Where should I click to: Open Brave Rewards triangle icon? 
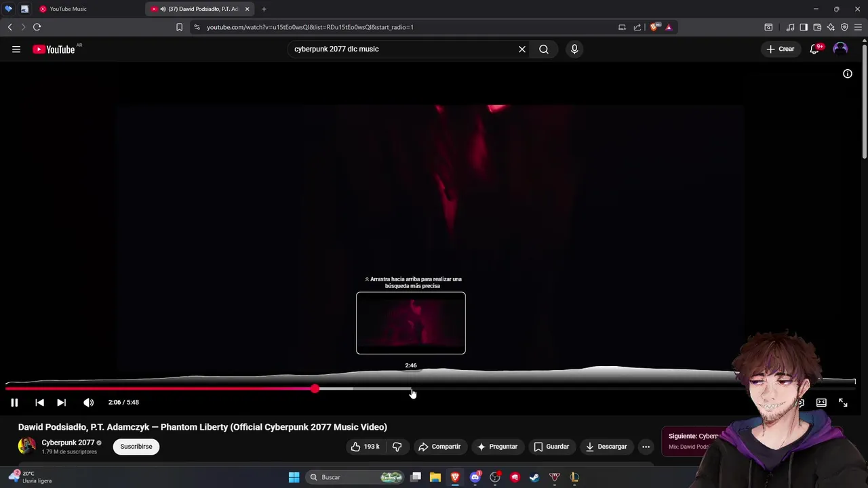(669, 27)
